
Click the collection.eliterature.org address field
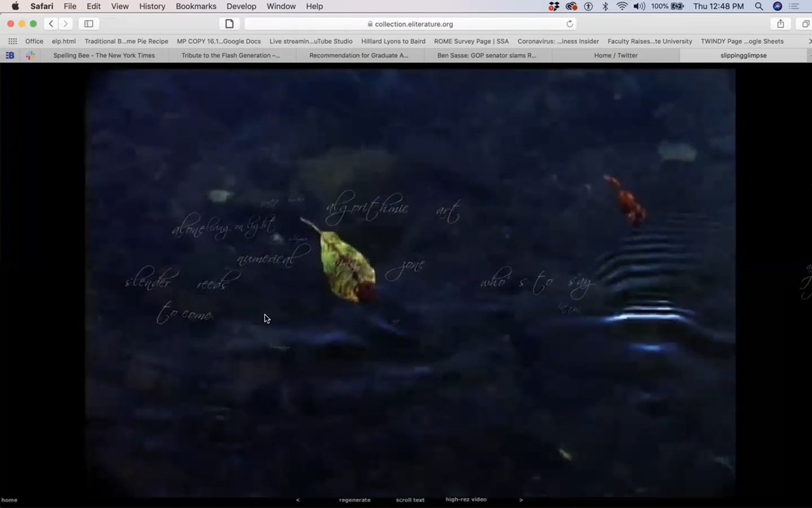(x=413, y=24)
